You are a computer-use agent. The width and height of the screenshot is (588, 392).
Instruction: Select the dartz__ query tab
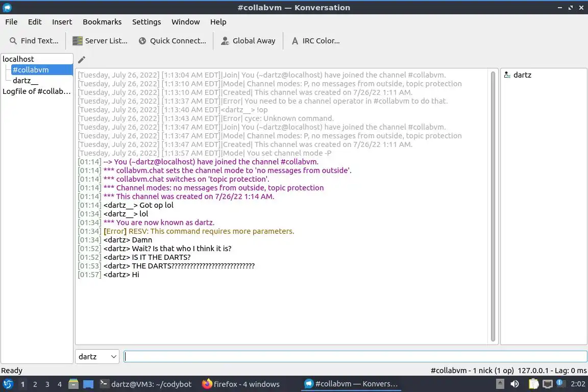coord(26,81)
